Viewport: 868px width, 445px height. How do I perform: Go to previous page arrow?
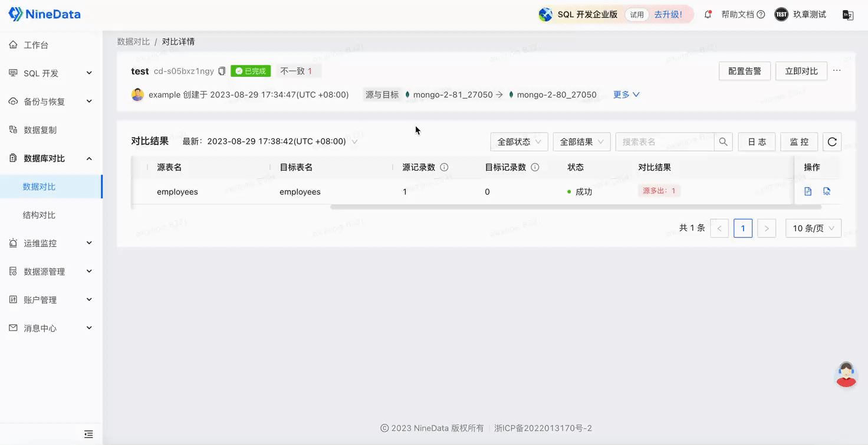click(x=719, y=228)
